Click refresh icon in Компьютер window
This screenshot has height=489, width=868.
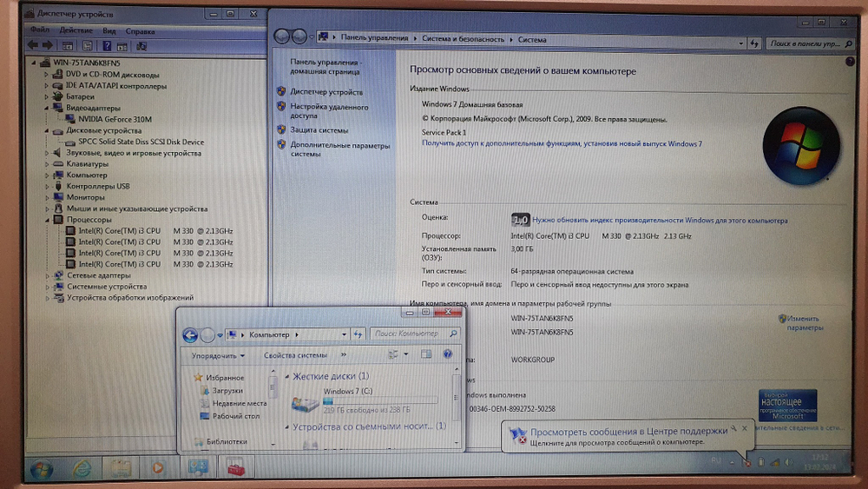(x=358, y=334)
